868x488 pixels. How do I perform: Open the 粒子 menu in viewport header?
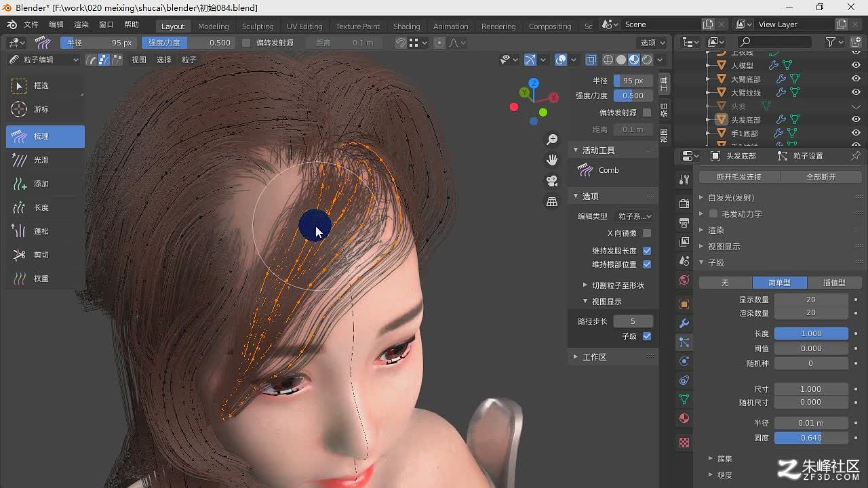coord(189,60)
